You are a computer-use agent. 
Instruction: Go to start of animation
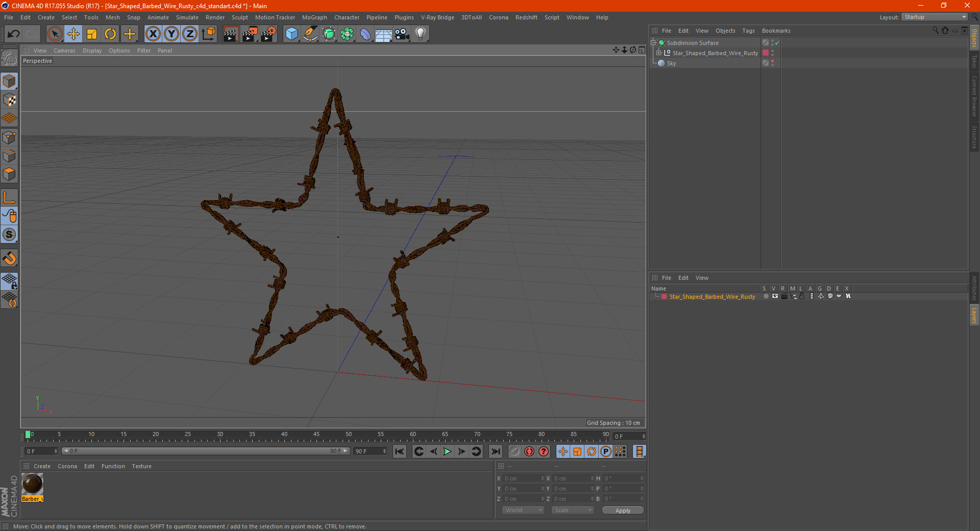(x=400, y=451)
